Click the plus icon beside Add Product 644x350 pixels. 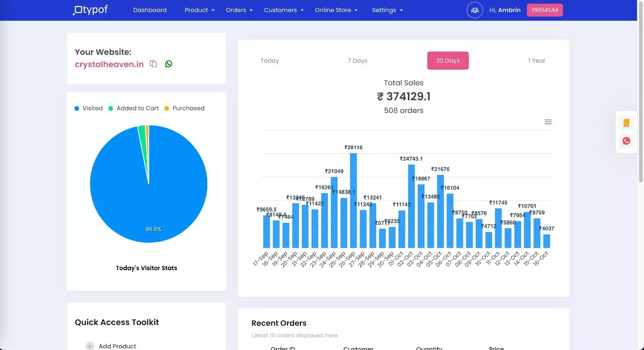point(90,346)
